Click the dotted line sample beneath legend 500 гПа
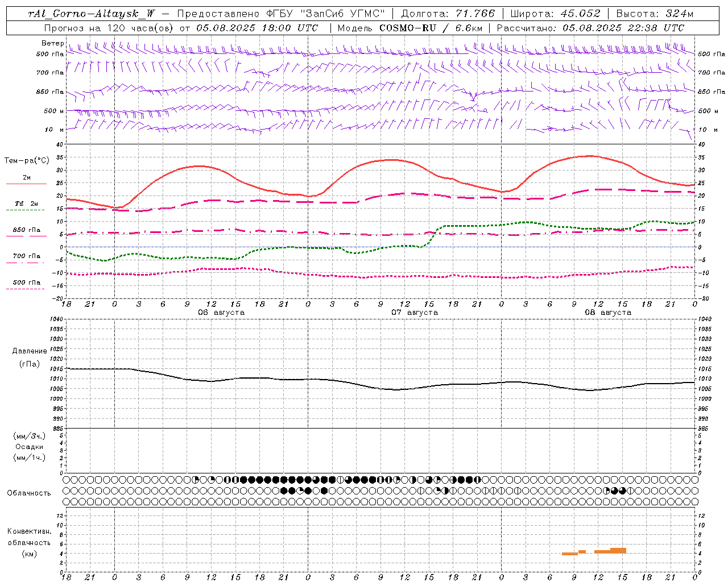 [25, 289]
